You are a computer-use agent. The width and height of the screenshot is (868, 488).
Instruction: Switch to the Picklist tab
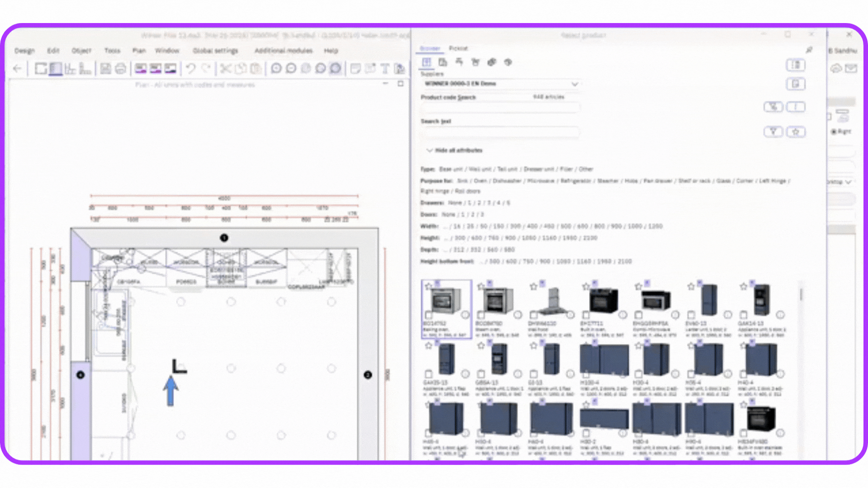pyautogui.click(x=458, y=48)
